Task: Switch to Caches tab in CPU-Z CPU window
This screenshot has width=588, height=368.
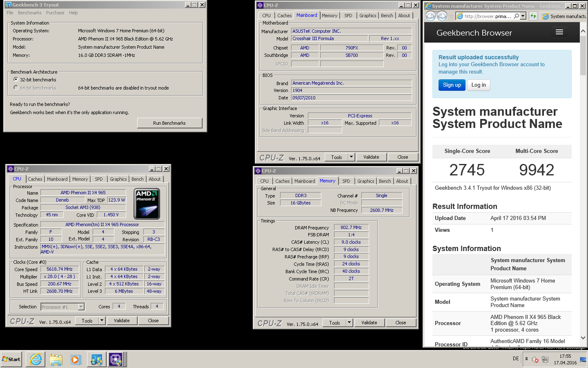Action: pyautogui.click(x=35, y=179)
